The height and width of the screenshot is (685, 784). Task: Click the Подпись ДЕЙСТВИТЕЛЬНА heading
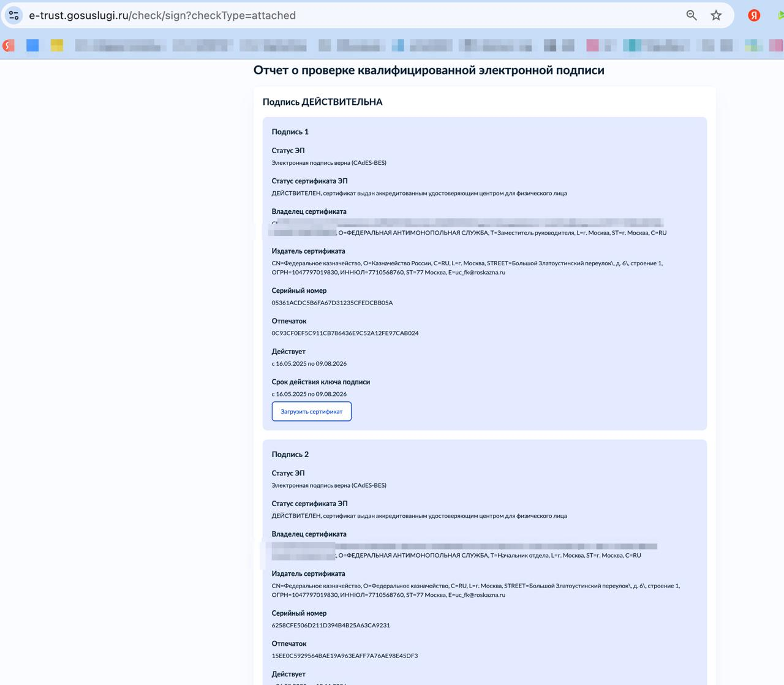[x=322, y=102]
